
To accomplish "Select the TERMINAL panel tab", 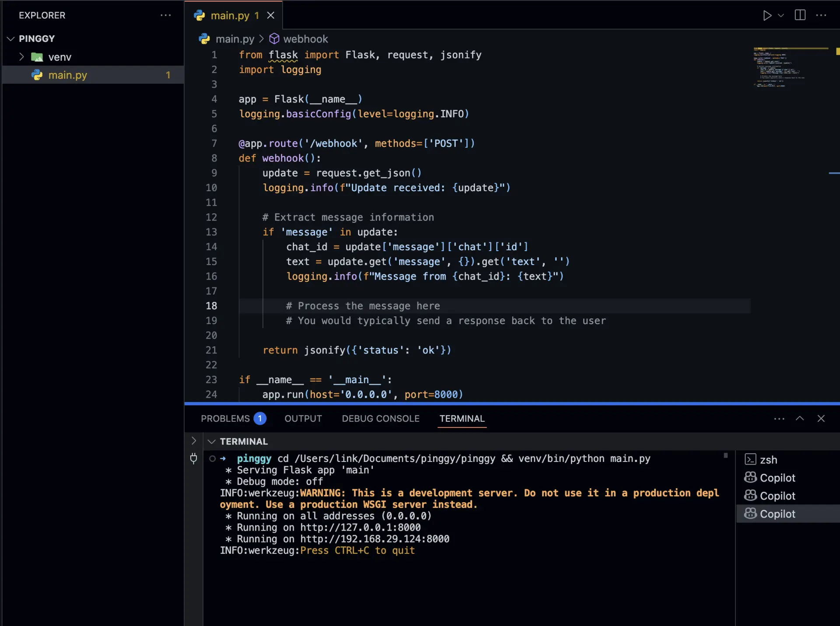I will (462, 419).
